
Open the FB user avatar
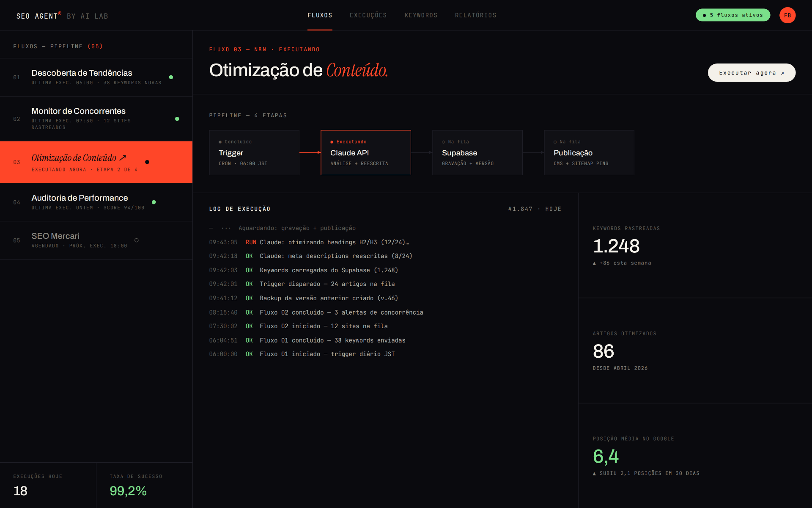787,15
